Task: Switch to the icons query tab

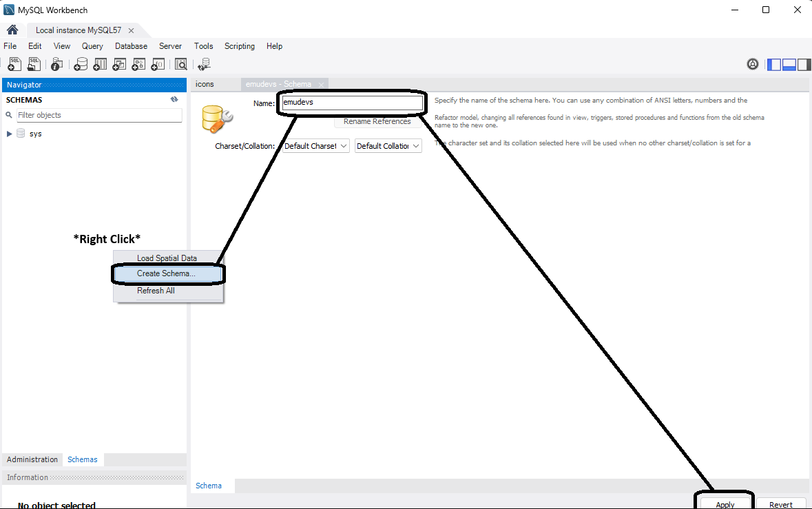Action: [x=205, y=84]
